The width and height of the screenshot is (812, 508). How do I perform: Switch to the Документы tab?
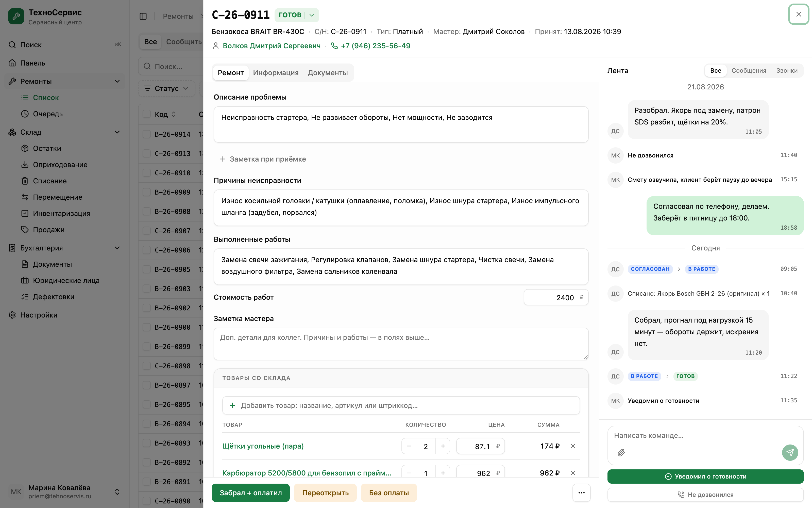(x=328, y=73)
